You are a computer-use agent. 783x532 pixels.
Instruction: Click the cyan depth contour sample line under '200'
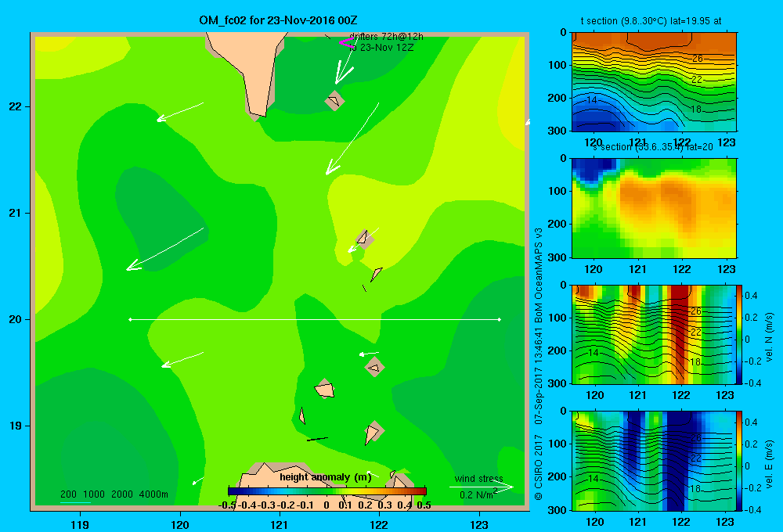75,502
